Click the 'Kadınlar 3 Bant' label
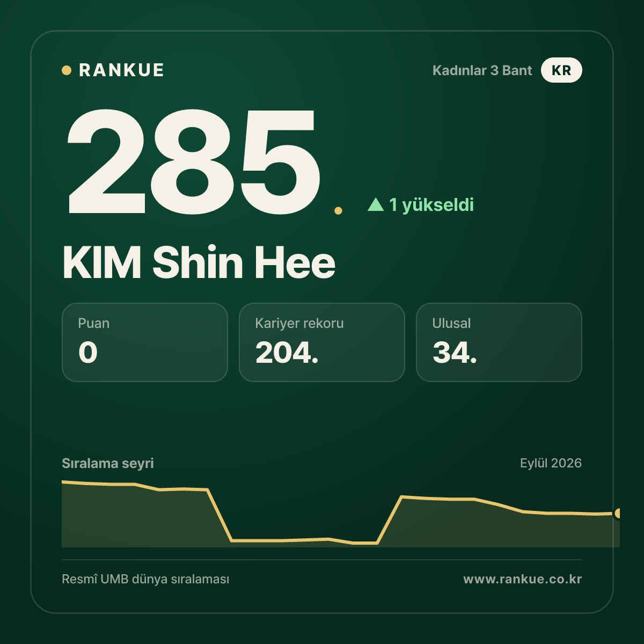Screen dimensions: 644x644 (x=482, y=70)
